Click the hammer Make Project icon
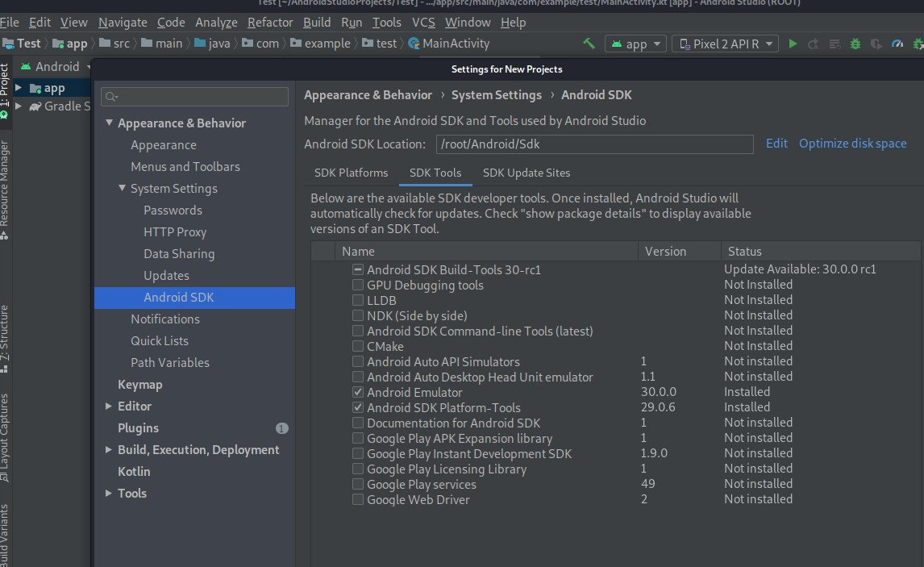The height and width of the screenshot is (567, 924). 589,44
